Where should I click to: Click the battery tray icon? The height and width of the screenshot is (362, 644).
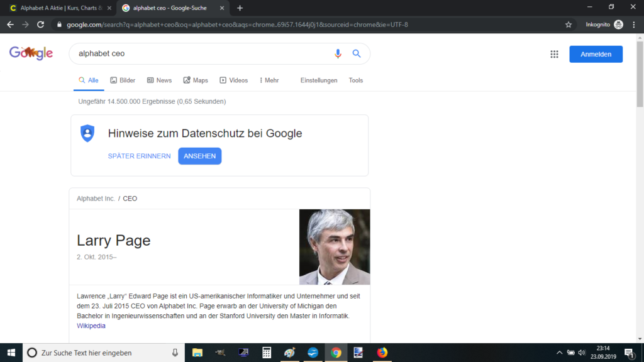coord(571,353)
